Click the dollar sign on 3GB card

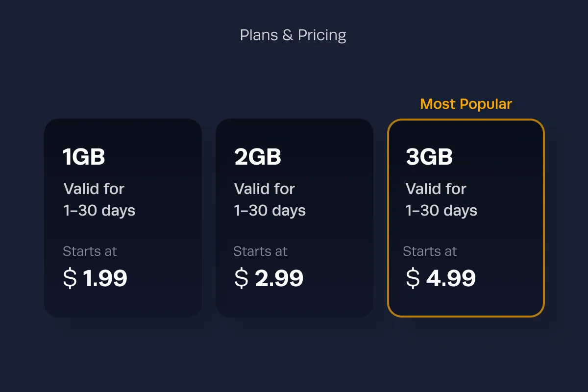pos(413,278)
